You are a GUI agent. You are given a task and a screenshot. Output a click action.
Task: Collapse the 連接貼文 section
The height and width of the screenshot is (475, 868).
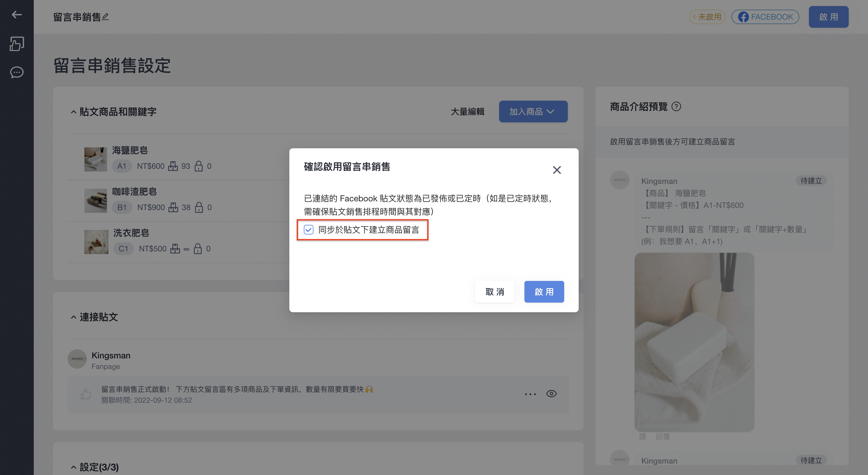click(74, 317)
